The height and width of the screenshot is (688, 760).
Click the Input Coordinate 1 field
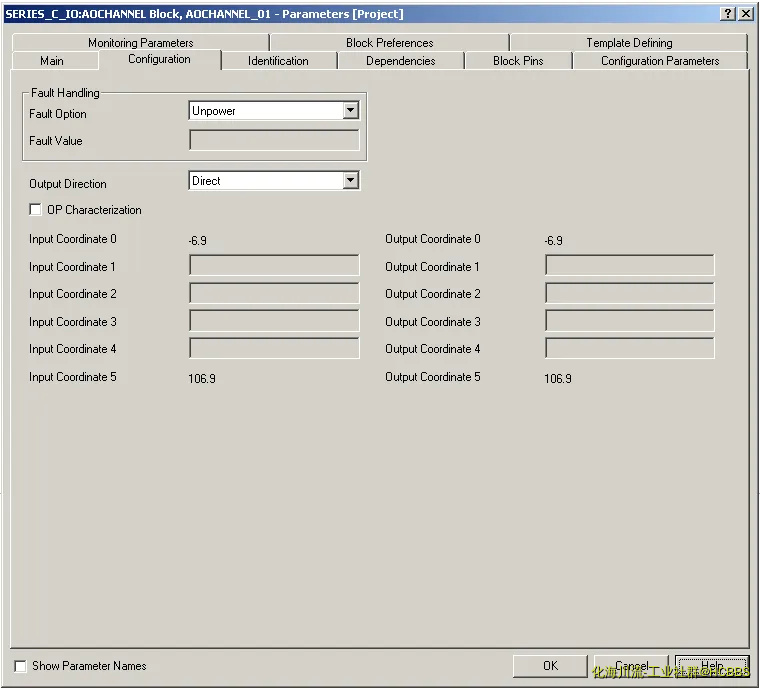pyautogui.click(x=274, y=266)
